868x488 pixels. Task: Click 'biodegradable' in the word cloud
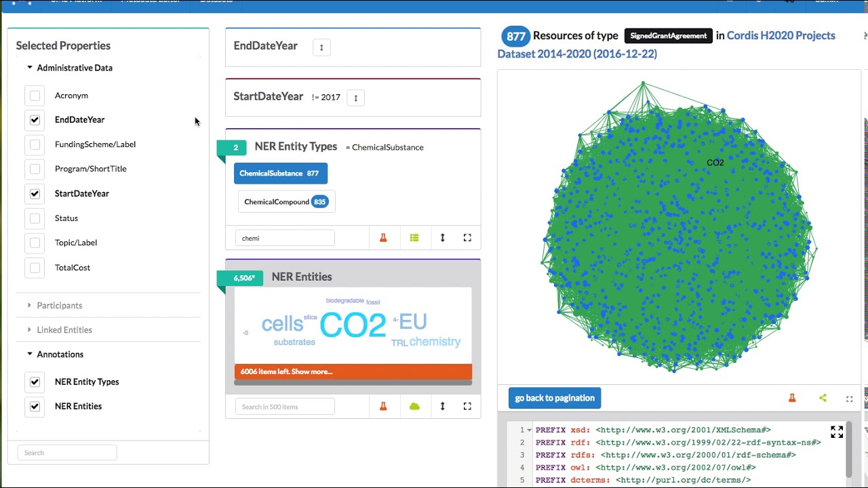[344, 301]
